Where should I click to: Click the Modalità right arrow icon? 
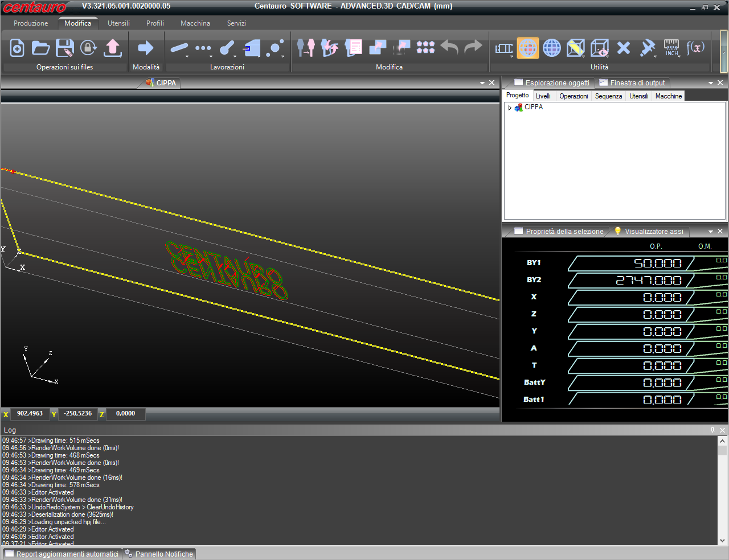146,48
